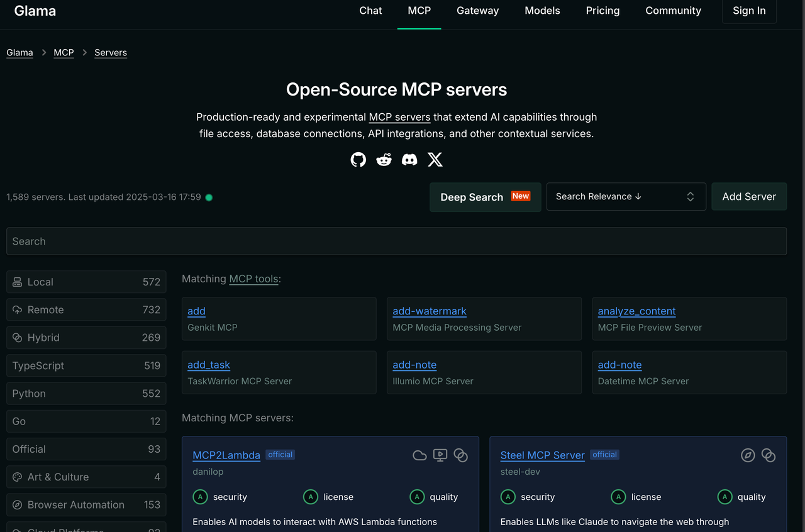Screen dimensions: 805x532
Task: Click the hybrid rings icon on Steel MCP Server card
Action: [769, 455]
